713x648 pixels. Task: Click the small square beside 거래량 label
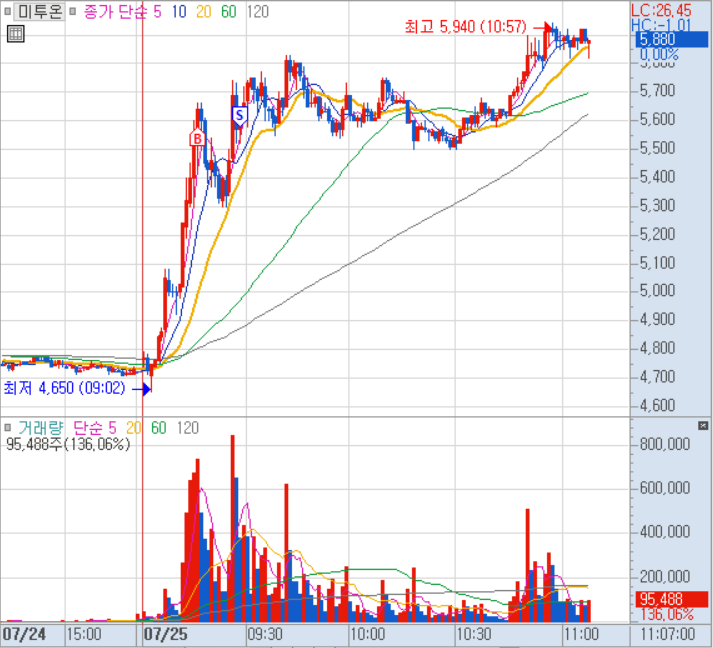tap(8, 428)
